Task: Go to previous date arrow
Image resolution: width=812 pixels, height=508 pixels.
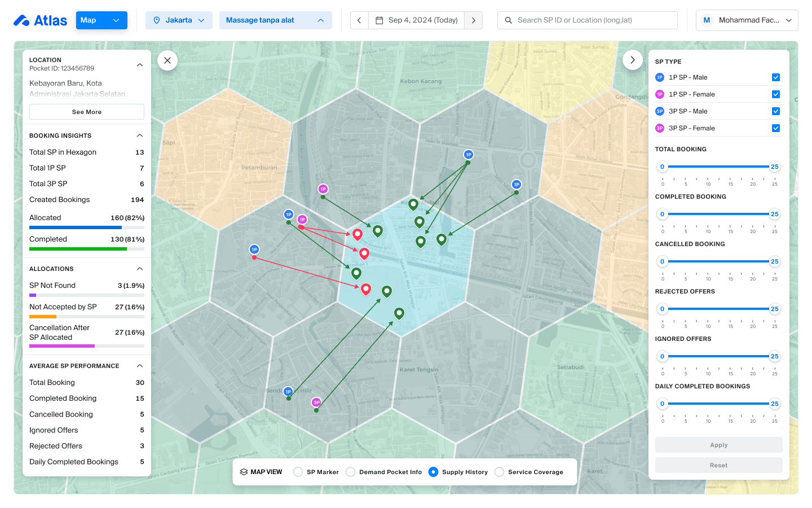Action: pyautogui.click(x=359, y=20)
